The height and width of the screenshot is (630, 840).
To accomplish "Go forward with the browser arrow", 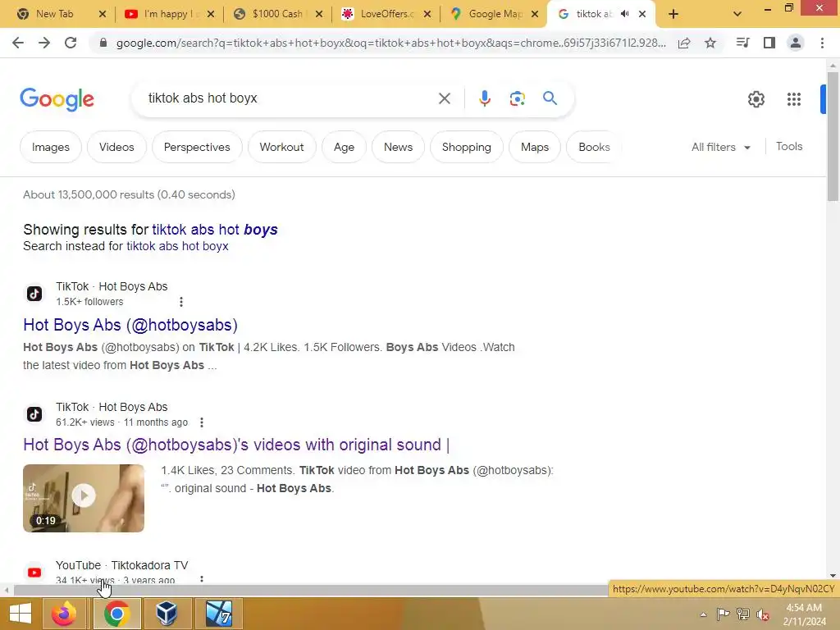I will click(44, 43).
